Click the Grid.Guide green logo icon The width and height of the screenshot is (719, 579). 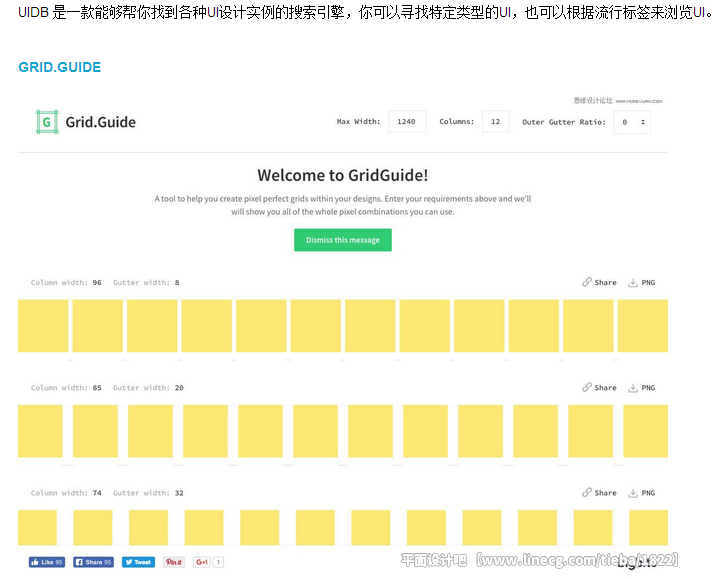(47, 122)
